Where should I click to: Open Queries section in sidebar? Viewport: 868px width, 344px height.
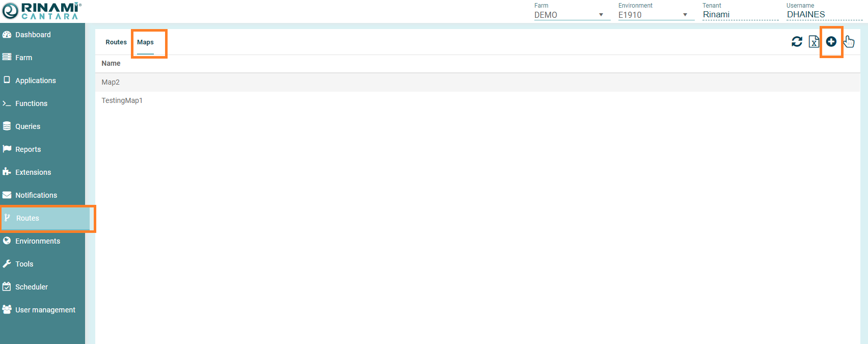point(28,126)
